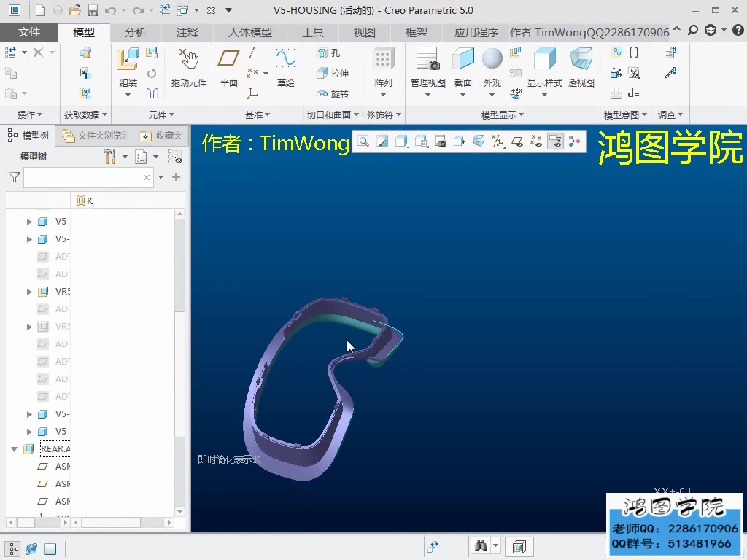Click the Refit zoom icon in graphics toolbar
Viewport: 747px width, 560px height.
[x=363, y=141]
